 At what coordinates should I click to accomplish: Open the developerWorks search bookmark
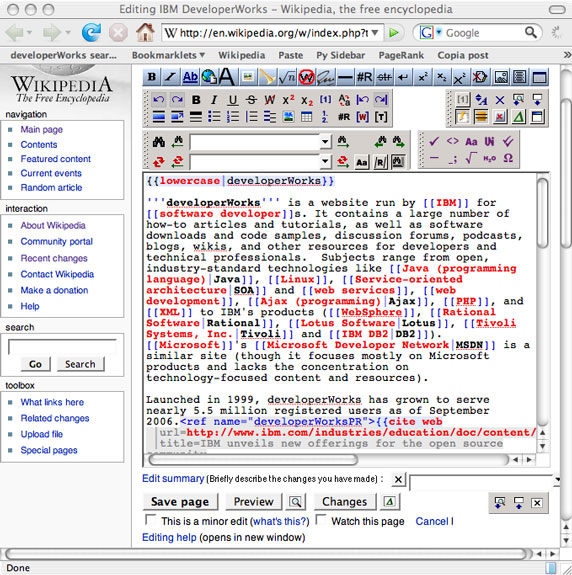point(63,55)
